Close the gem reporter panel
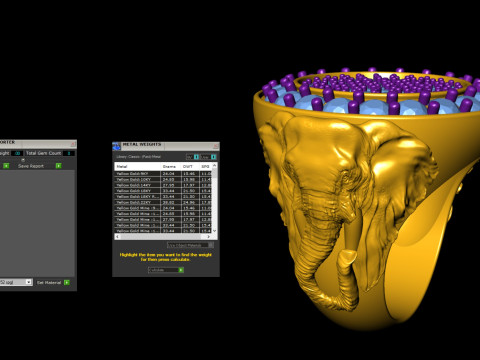 [73, 144]
